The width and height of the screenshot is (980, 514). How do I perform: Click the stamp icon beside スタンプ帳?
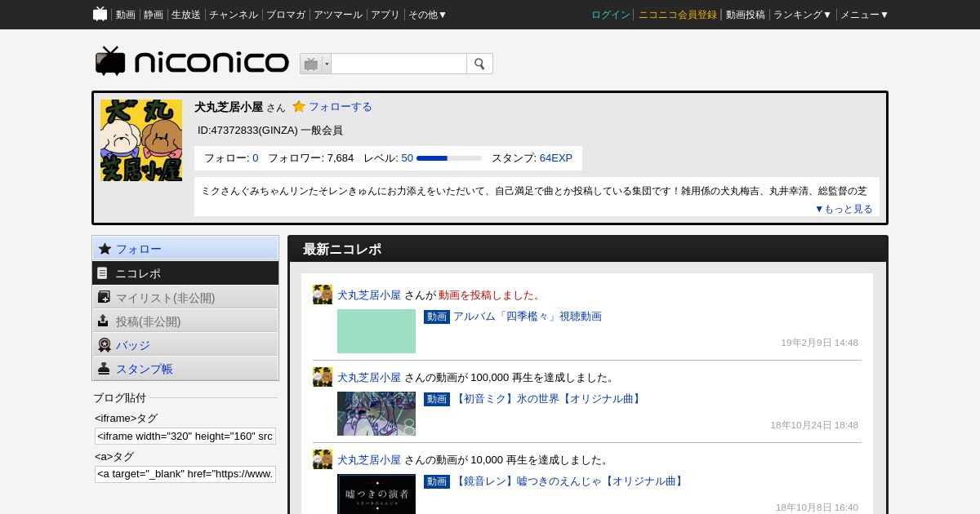tap(104, 368)
